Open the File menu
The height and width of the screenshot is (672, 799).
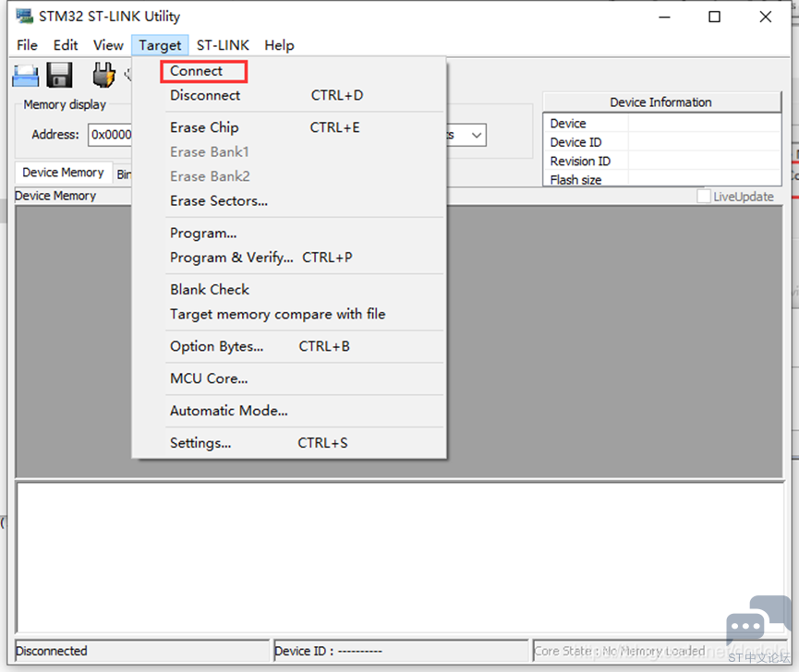point(27,45)
